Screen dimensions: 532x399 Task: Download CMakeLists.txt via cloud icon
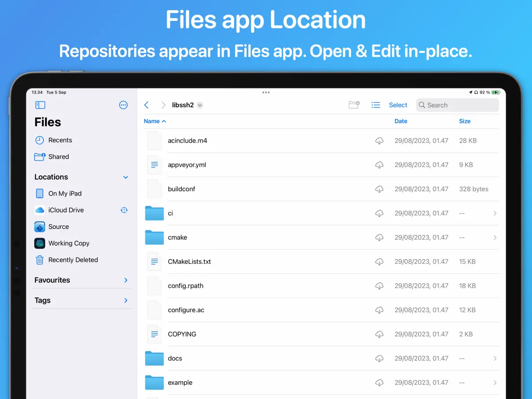pos(379,262)
